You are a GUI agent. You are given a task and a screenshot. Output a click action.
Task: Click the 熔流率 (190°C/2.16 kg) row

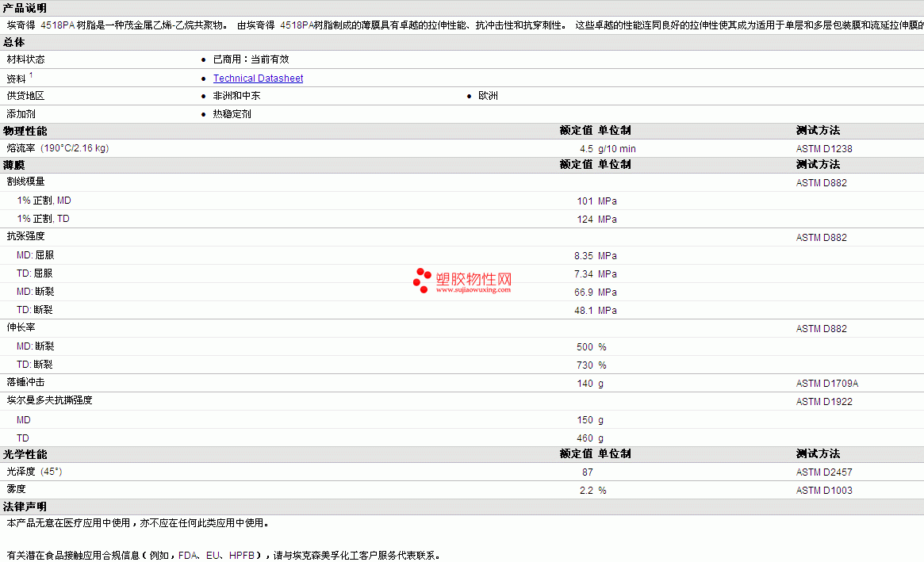pyautogui.click(x=57, y=148)
